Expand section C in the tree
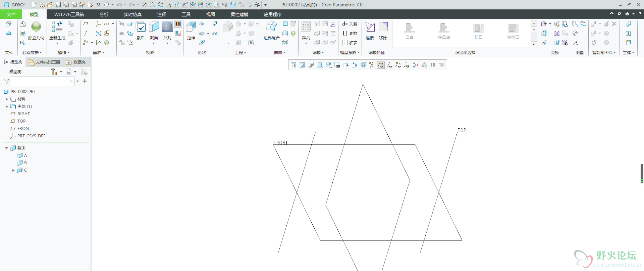Screen dimensions: 644x271 [x=13, y=170]
